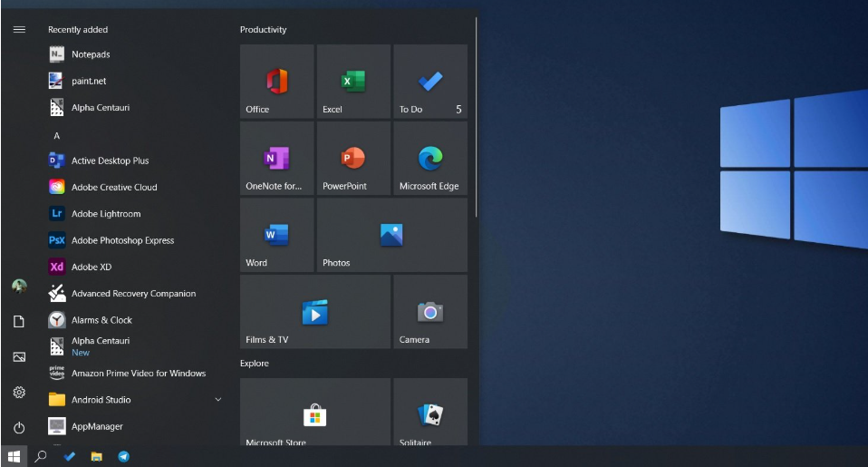Launch the PowerPoint tile
Viewport: 868px width, 467px height.
[353, 159]
